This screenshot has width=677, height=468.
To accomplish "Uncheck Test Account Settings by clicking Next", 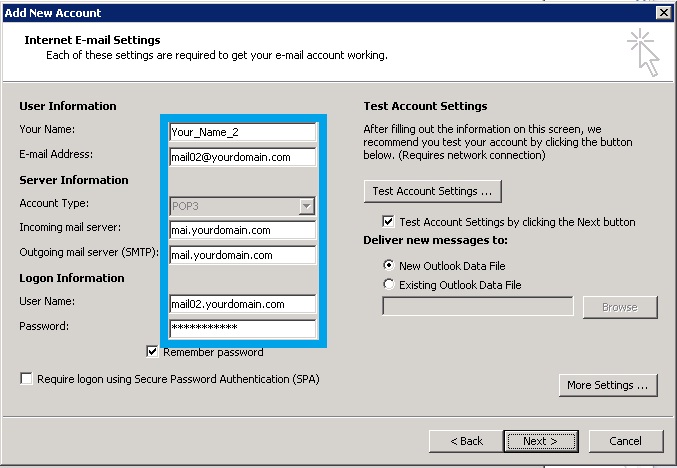I will point(388,221).
